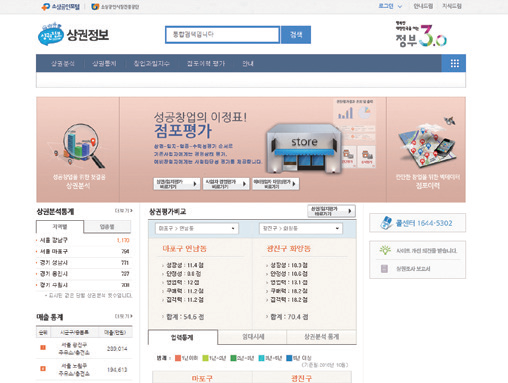Open 더보기 next to 상권분석통계
Viewport: 508px width, 383px height.
(124, 211)
